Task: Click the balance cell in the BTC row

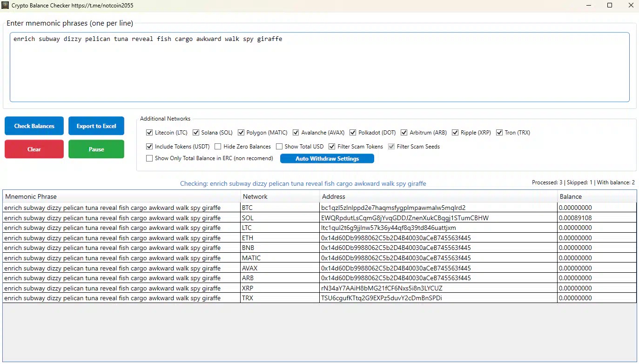Action: coord(597,208)
